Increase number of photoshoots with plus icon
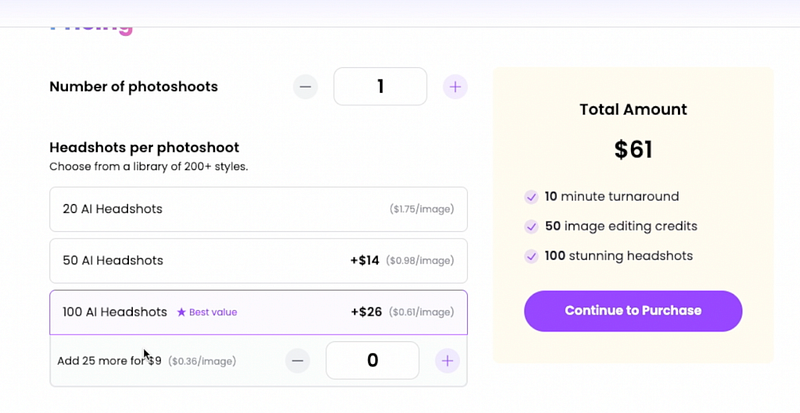The height and width of the screenshot is (413, 800). pyautogui.click(x=455, y=87)
